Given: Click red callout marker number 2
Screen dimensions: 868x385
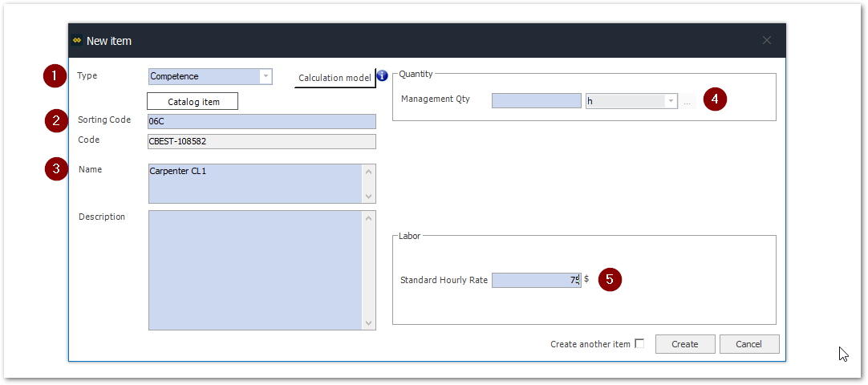Looking at the screenshot, I should pos(56,121).
